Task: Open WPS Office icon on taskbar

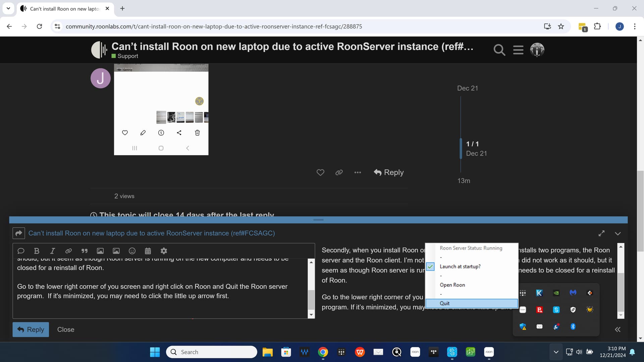Action: coord(360,352)
